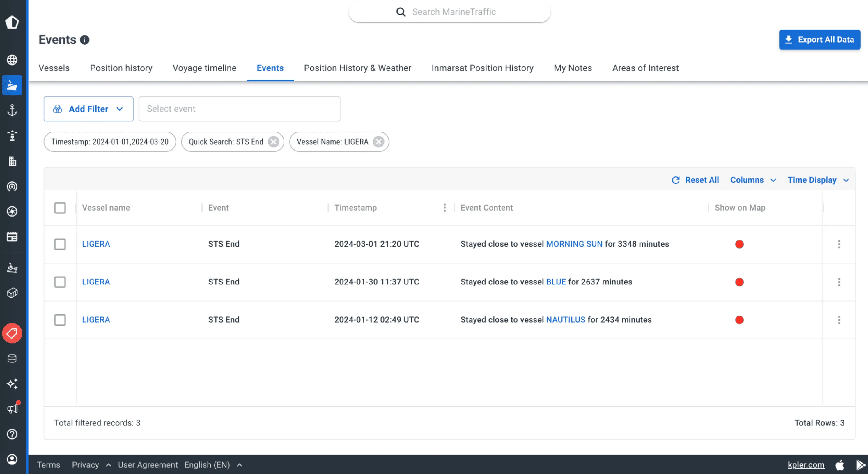
Task: Switch to the Voyage timeline tab
Action: (x=204, y=68)
